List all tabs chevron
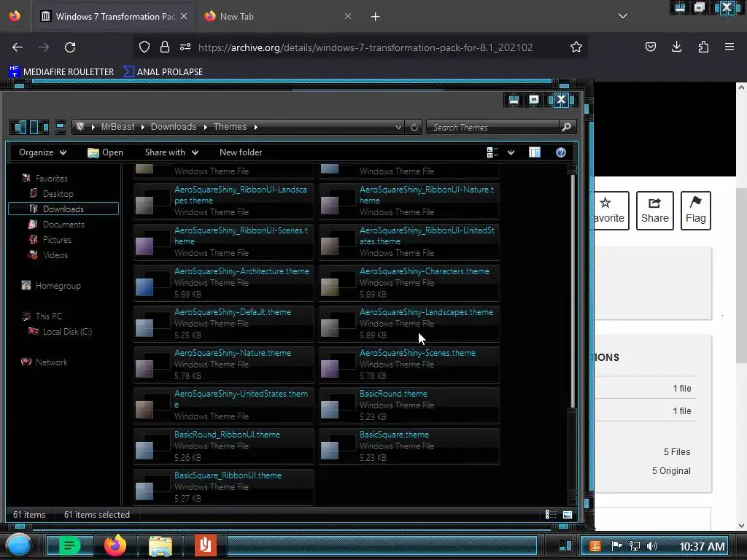Image resolution: width=747 pixels, height=560 pixels. 623,16
